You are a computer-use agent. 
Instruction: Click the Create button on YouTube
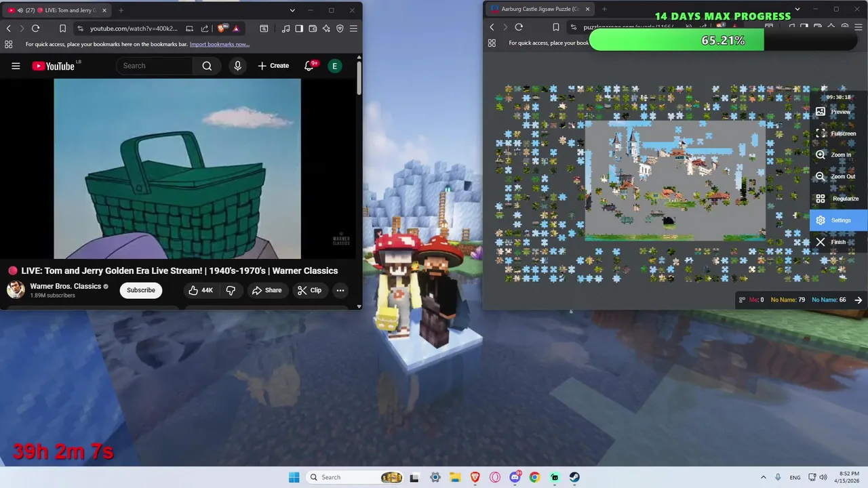pos(273,66)
